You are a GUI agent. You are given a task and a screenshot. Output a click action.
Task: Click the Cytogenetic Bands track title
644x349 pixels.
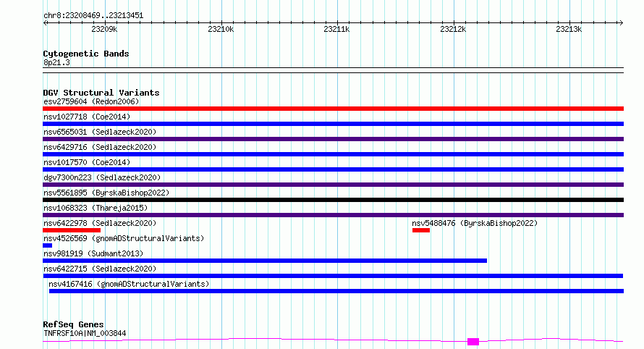(86, 54)
